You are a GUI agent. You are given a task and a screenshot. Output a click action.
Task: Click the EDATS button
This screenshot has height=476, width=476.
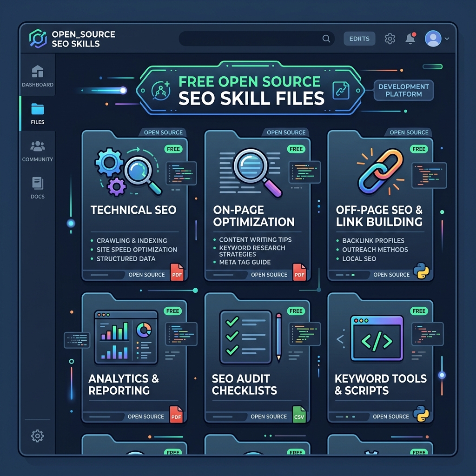tap(359, 39)
